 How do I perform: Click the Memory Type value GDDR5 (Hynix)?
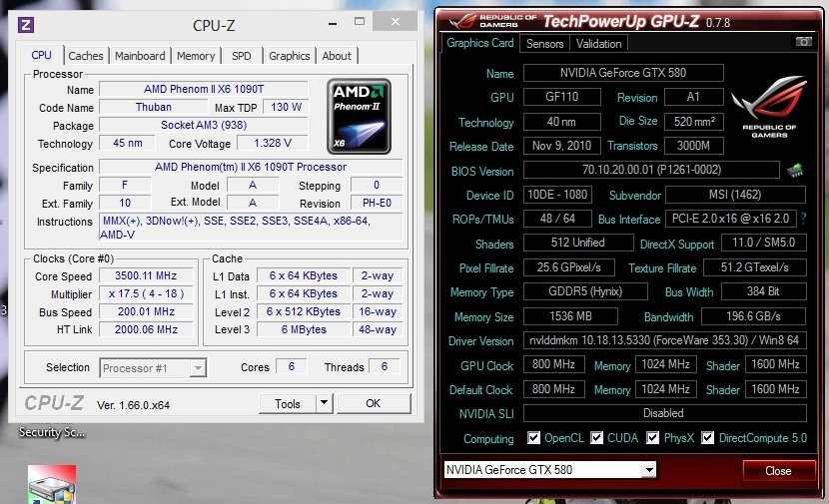586,291
